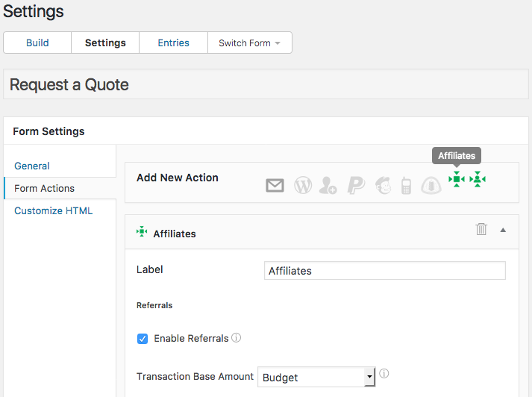Add an Email notification action
The width and height of the screenshot is (532, 397).
[x=275, y=186]
